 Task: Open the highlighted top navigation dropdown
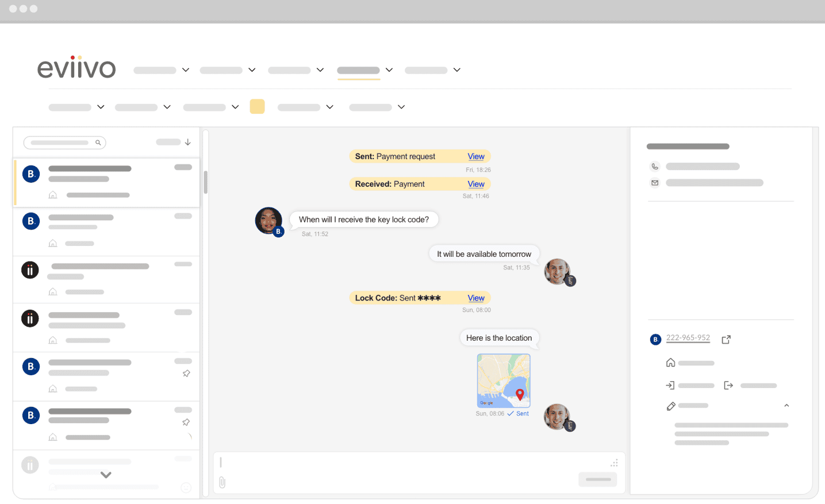(364, 70)
